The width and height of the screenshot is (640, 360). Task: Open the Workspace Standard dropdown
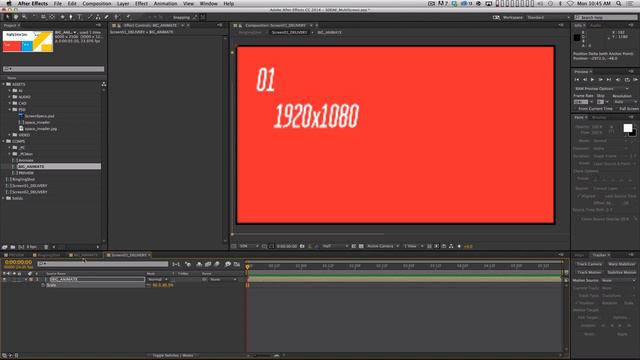548,18
